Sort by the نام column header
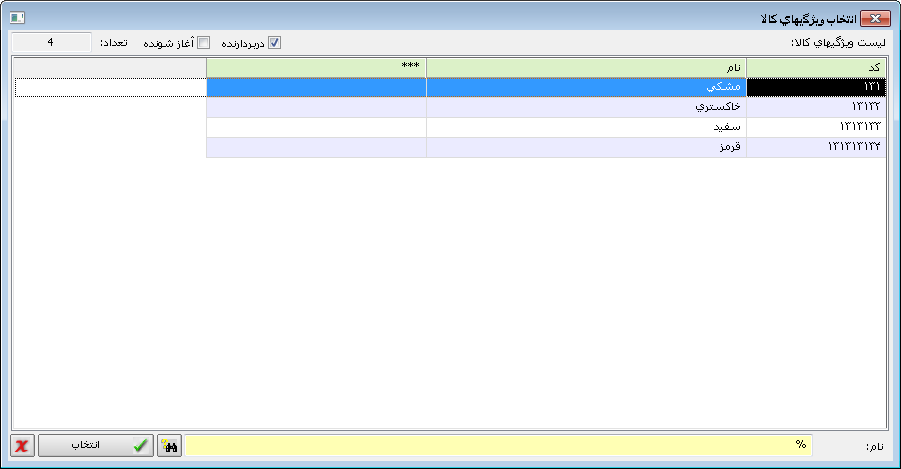 (x=586, y=66)
